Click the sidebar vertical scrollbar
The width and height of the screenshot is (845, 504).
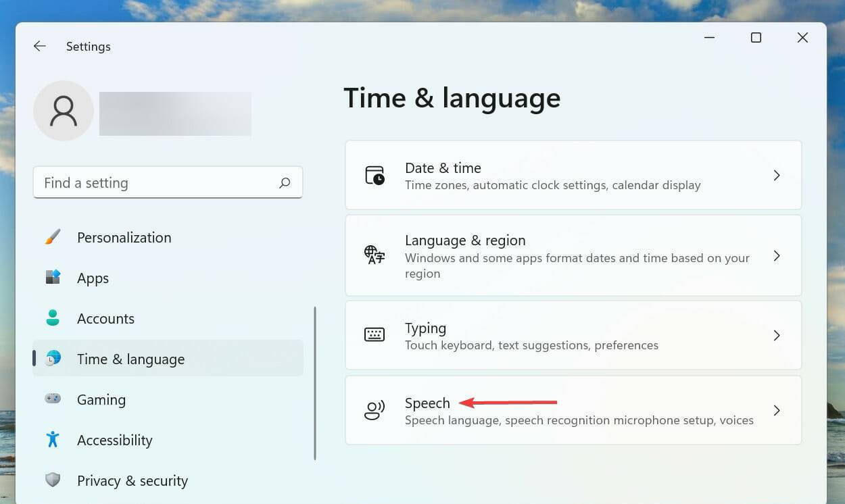(x=315, y=383)
